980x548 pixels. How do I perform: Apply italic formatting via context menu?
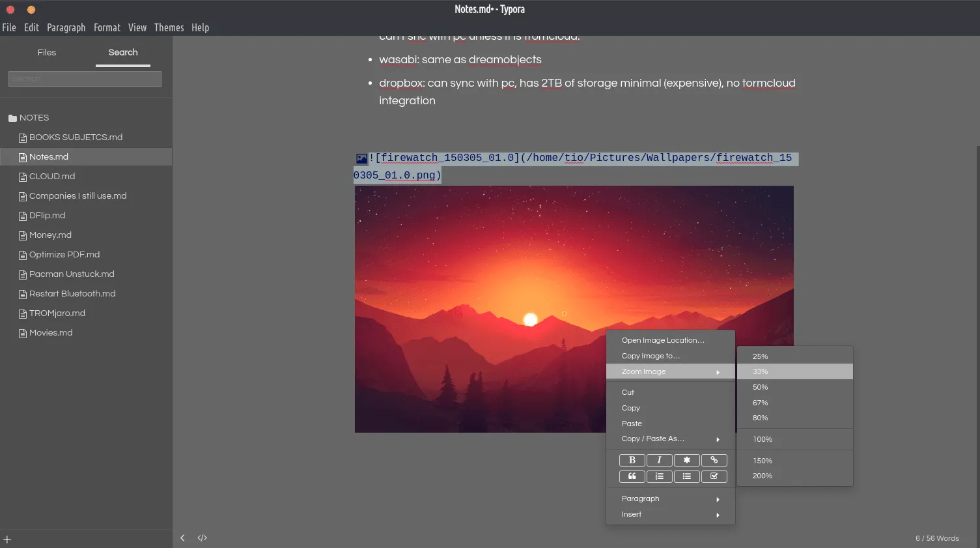point(659,460)
